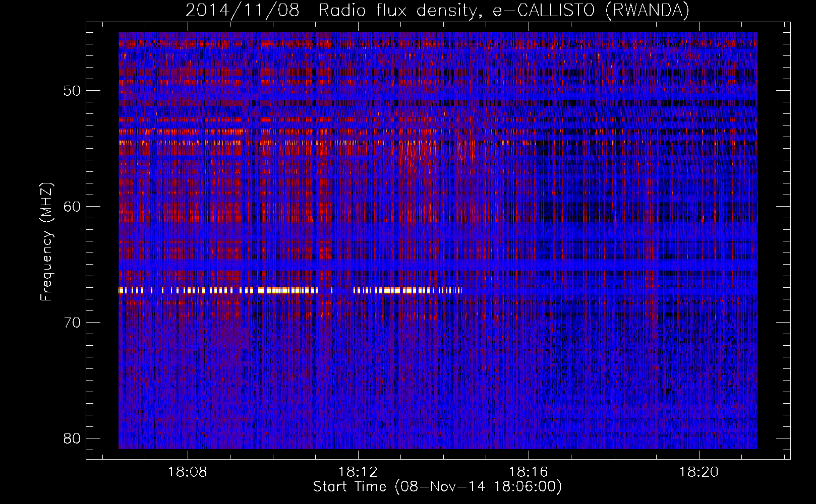Click the "Start Time (08-Nov-14 18:06:00)" label
This screenshot has height=504, width=816.
point(437,487)
